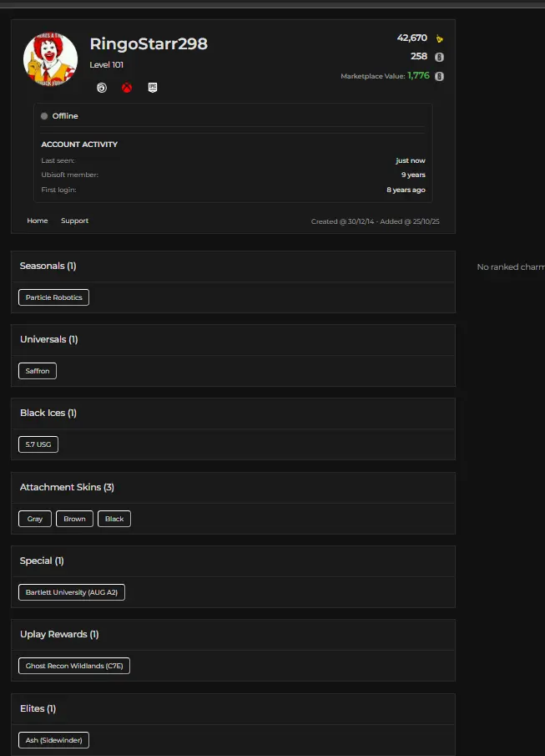This screenshot has width=545, height=756.
Task: Click the gray Offline status dot
Action: pos(44,116)
